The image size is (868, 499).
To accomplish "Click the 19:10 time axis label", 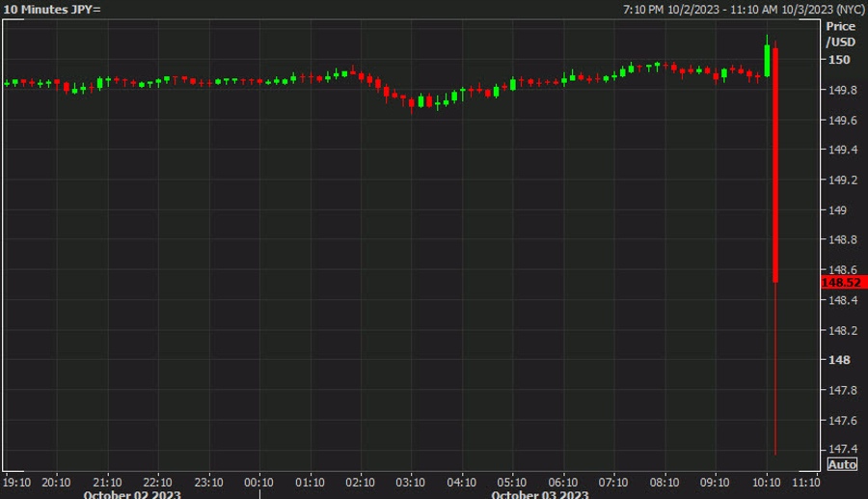I will click(x=16, y=483).
